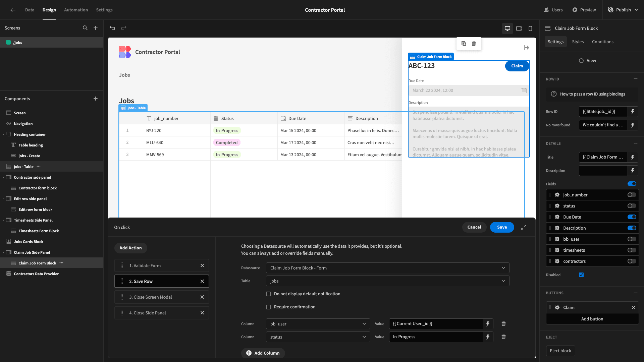Remove the Claim button entry

pyautogui.click(x=633, y=307)
